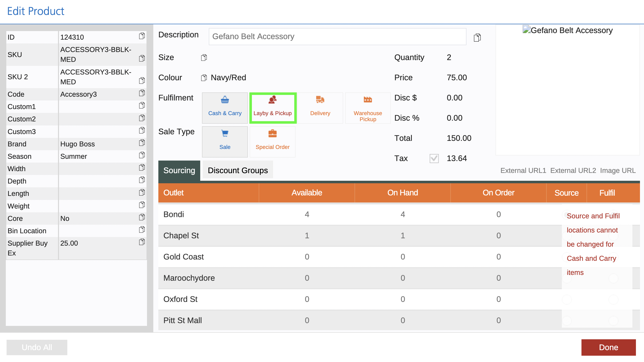Screen dimensions: 644x362
Task: Click the Disc $ value 0.00
Action: pos(454,98)
